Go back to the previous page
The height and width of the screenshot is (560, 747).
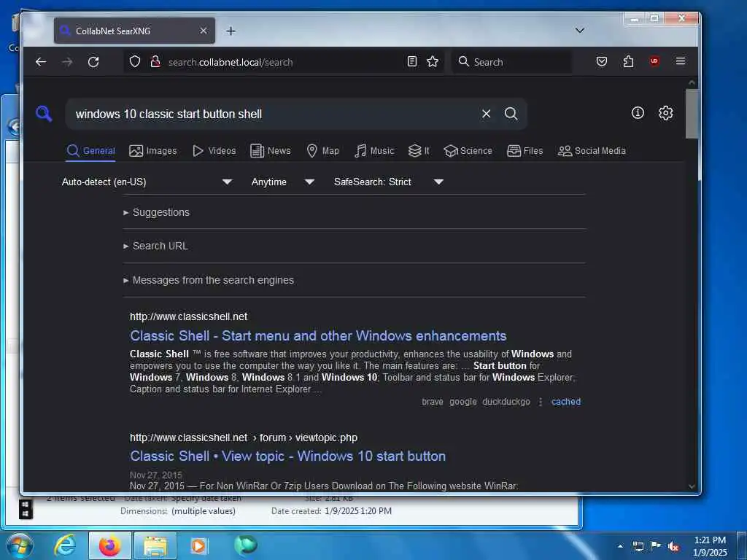tap(41, 61)
